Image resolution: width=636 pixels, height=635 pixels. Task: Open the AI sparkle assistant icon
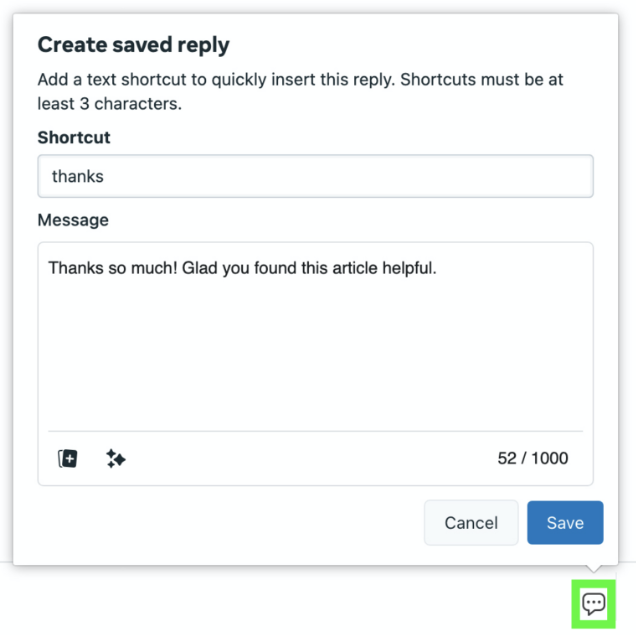(116, 459)
